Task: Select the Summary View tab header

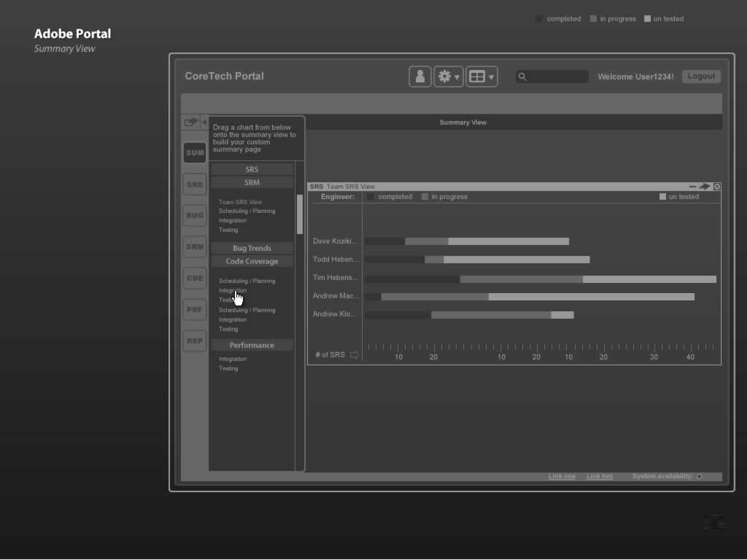Action: [463, 122]
